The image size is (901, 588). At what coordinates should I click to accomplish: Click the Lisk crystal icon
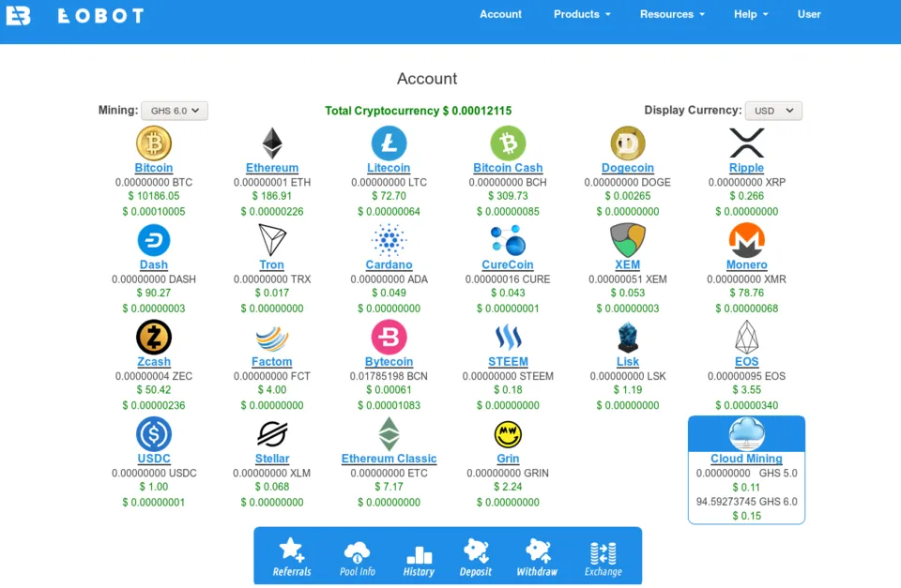(628, 337)
